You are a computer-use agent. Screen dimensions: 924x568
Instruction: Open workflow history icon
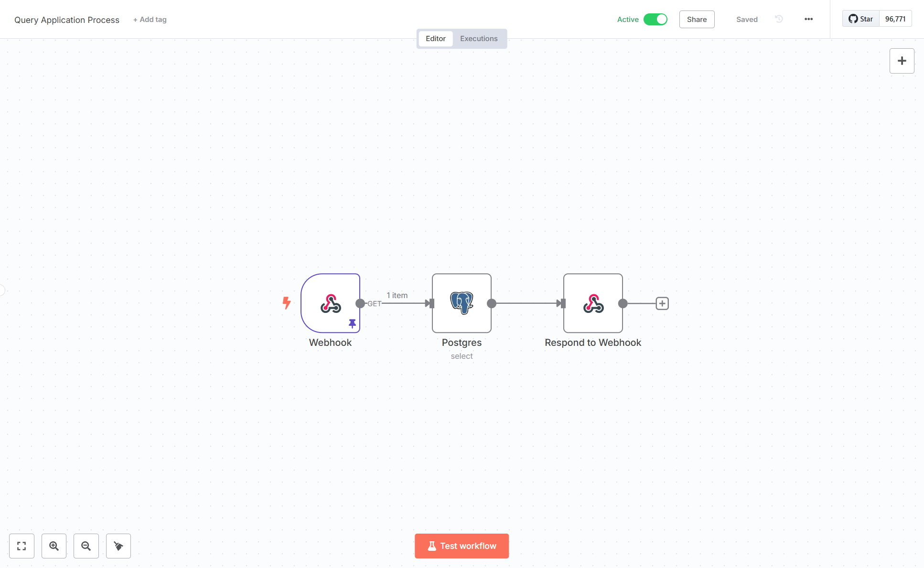[779, 19]
